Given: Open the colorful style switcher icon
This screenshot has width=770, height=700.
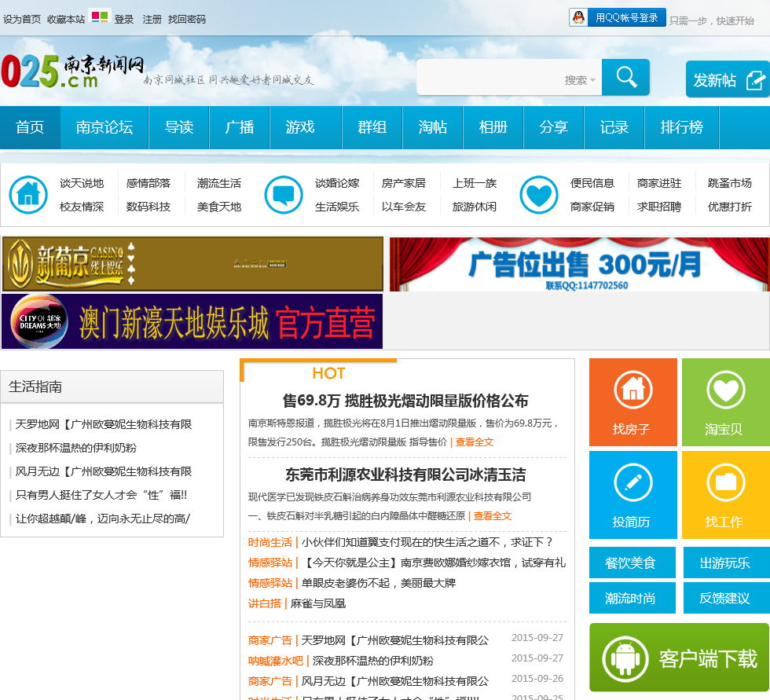Looking at the screenshot, I should coord(100,17).
